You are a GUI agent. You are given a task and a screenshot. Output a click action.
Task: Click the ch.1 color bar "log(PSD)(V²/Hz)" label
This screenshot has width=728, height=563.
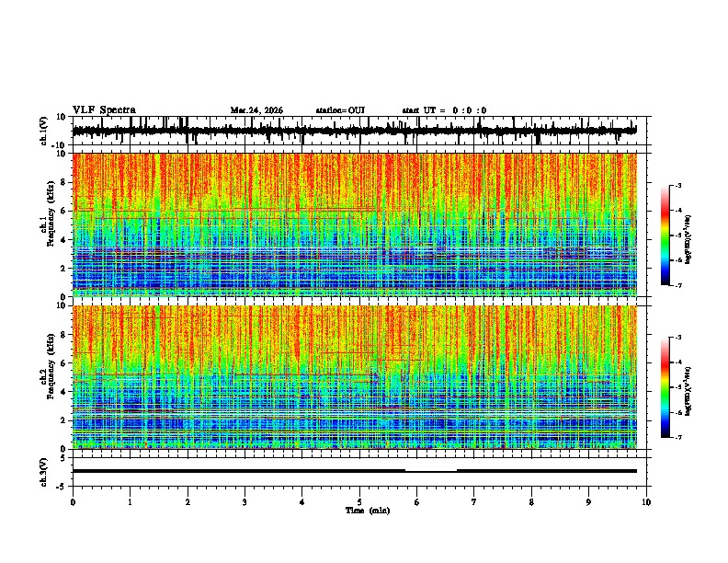point(688,239)
